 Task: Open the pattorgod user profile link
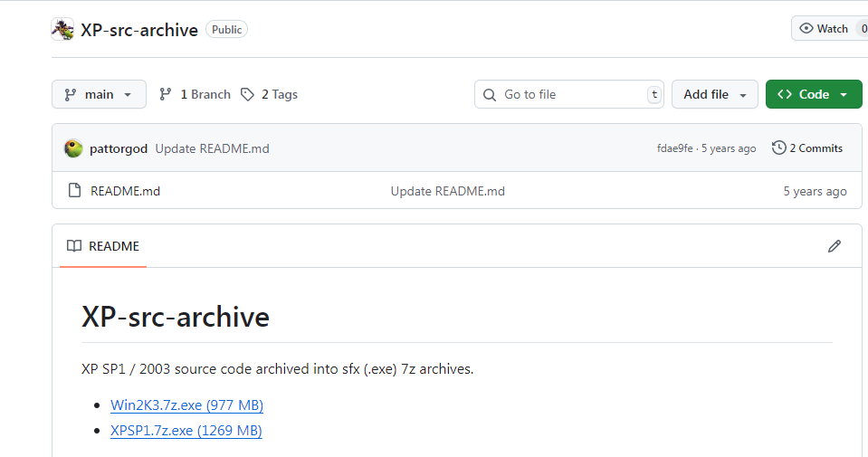click(119, 148)
